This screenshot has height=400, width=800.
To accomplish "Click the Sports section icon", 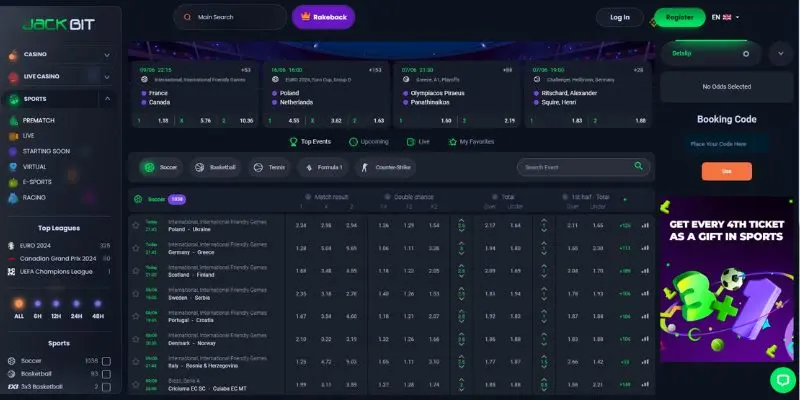I will coord(14,99).
